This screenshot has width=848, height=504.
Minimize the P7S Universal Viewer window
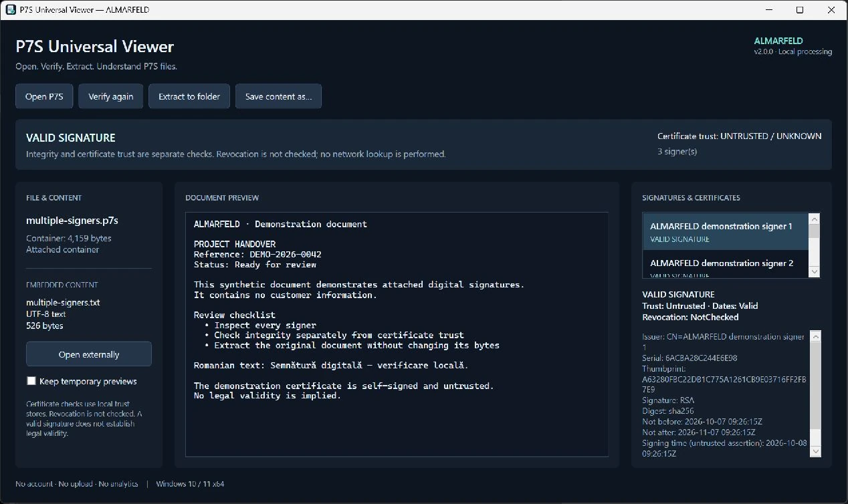click(x=768, y=10)
